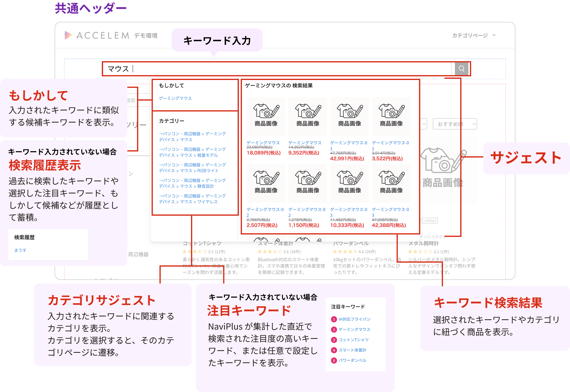Open the おすすめ順 sort dropdown
The image size is (570, 392).
455,124
